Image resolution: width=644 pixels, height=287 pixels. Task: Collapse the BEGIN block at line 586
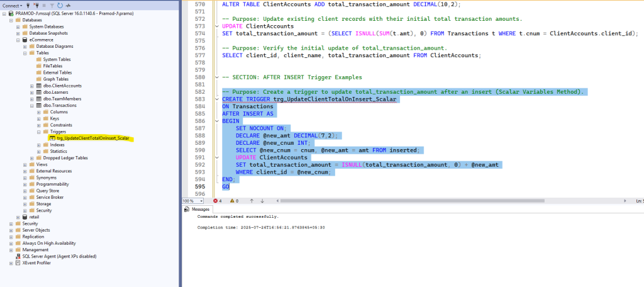217,121
